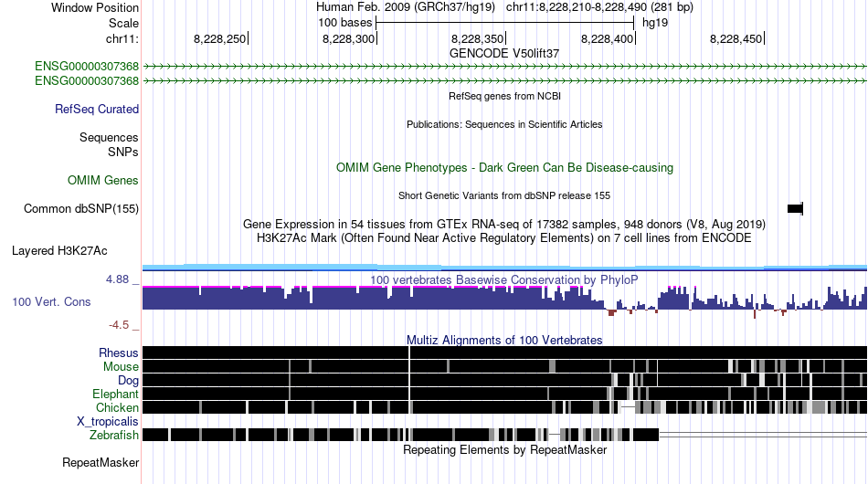Click the first ENSG00000307368 gene label
Viewport: 868px width, 484px height.
tap(87, 67)
